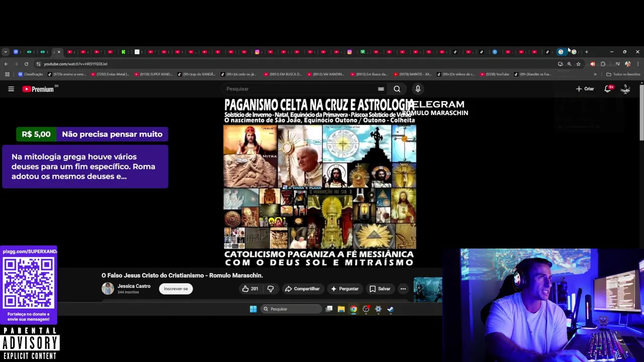This screenshot has height=362, width=644.
Task: Open Chrome three-dot menu
Action: pos(638,64)
